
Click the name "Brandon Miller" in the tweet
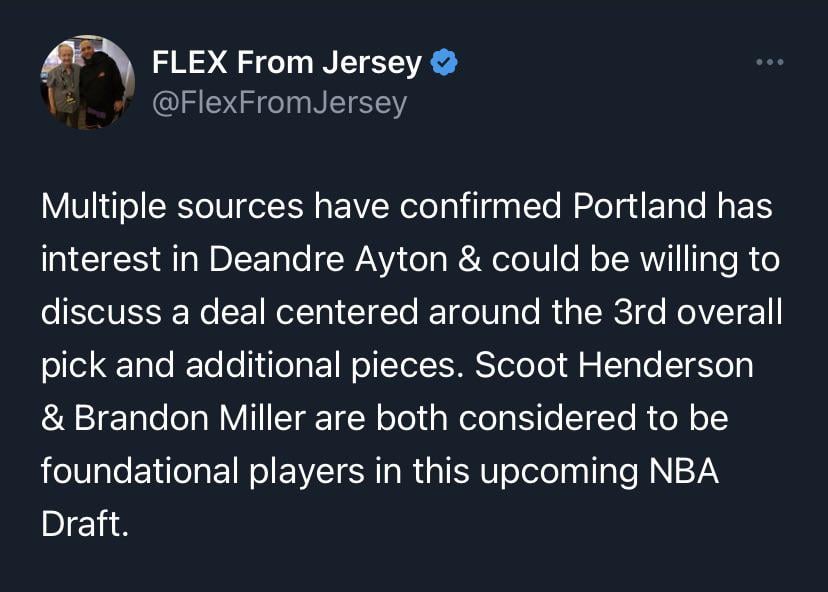pyautogui.click(x=190, y=418)
